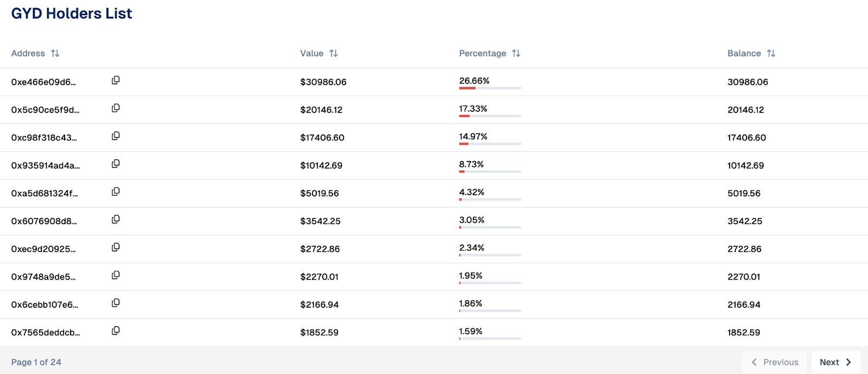Viewport: 868px width, 374px height.
Task: Copy address 0xc98f318c43... with copy icon
Action: coord(116,136)
